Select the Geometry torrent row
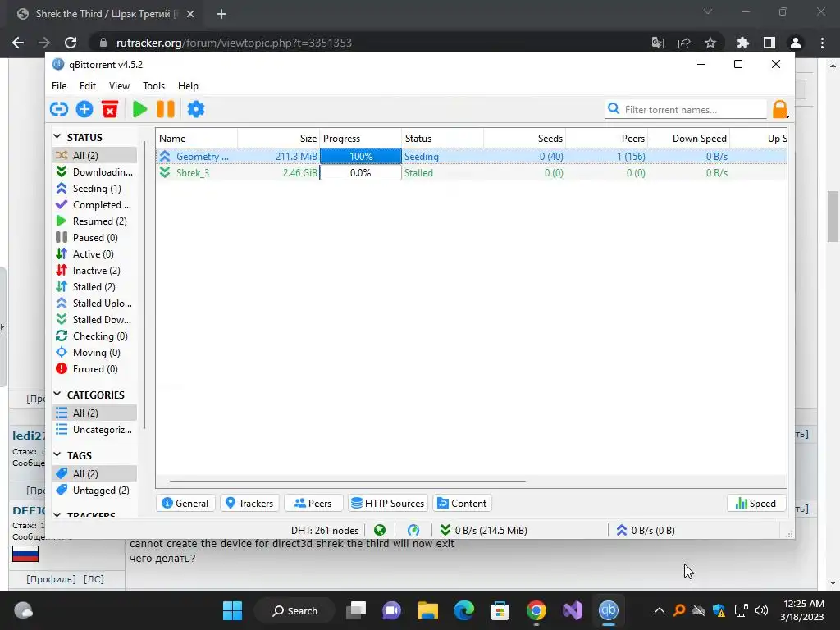This screenshot has height=630, width=840. click(471, 157)
